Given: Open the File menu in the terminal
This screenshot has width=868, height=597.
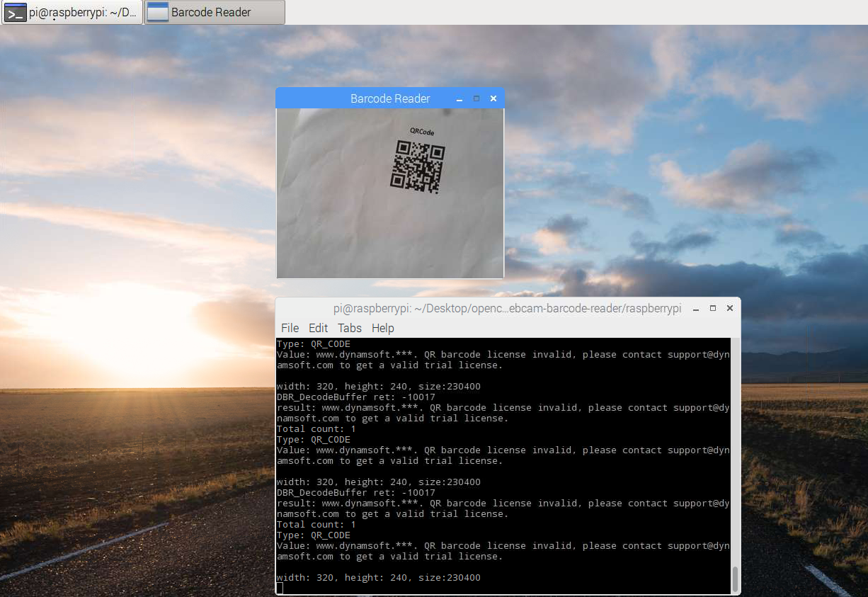Looking at the screenshot, I should pos(290,328).
